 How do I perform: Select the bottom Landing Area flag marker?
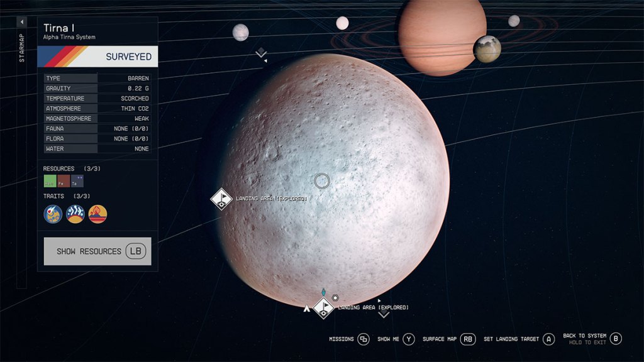pyautogui.click(x=324, y=307)
